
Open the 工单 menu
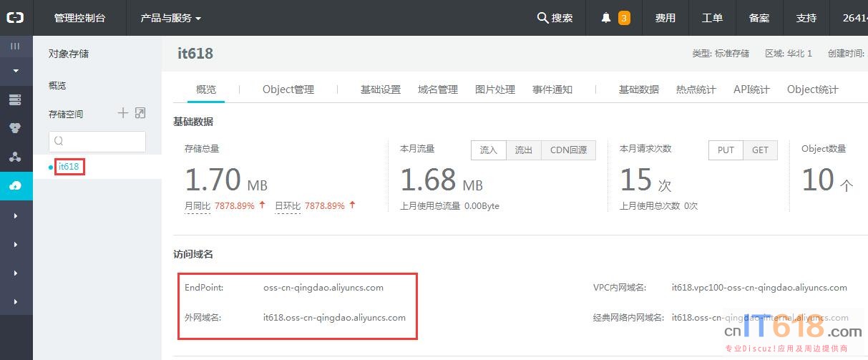pyautogui.click(x=712, y=18)
